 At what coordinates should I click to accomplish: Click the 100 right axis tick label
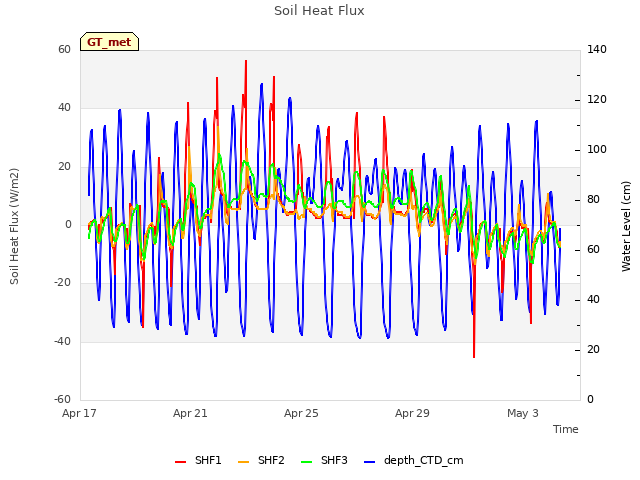click(597, 150)
